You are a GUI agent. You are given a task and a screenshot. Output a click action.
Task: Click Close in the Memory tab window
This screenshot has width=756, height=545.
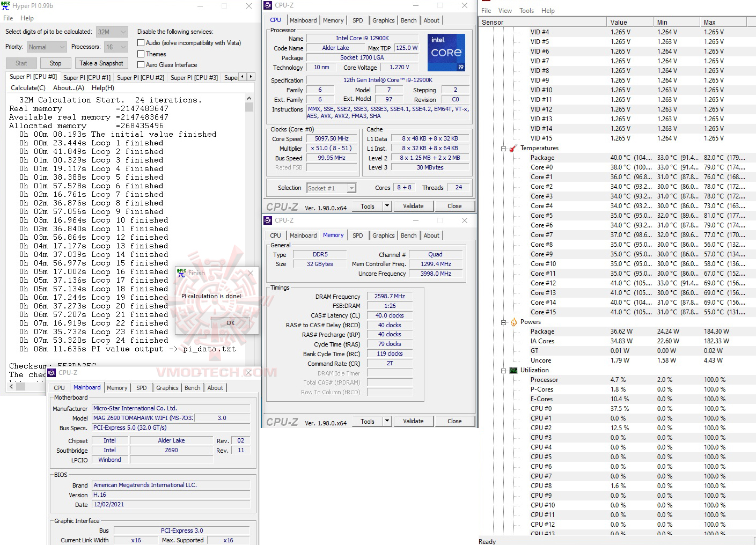click(x=454, y=421)
